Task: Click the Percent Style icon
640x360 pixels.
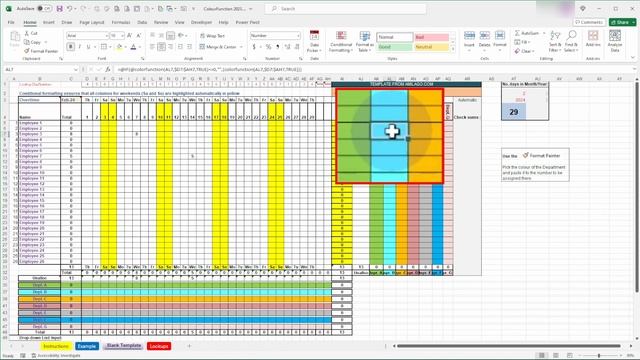Action: 268,47
